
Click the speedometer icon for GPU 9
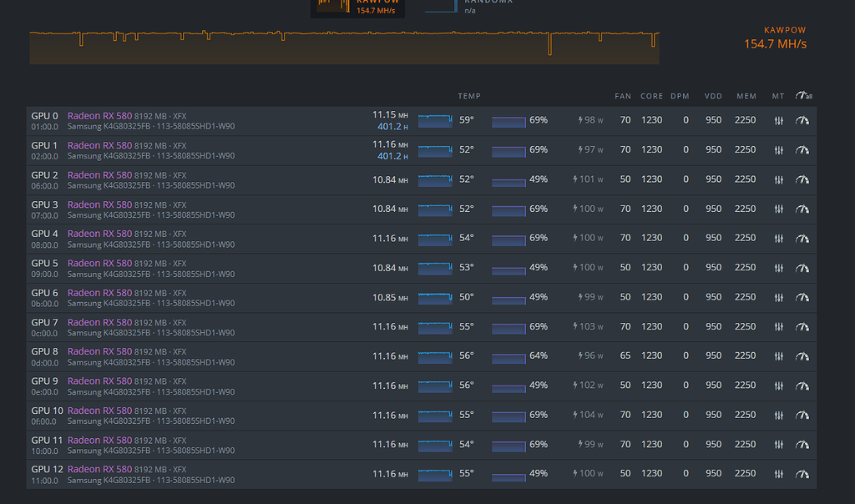pyautogui.click(x=802, y=385)
